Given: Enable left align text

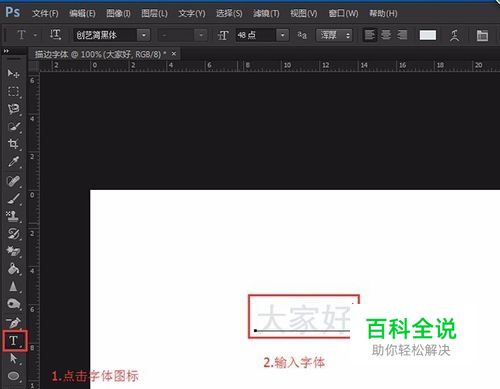Looking at the screenshot, I should click(369, 35).
